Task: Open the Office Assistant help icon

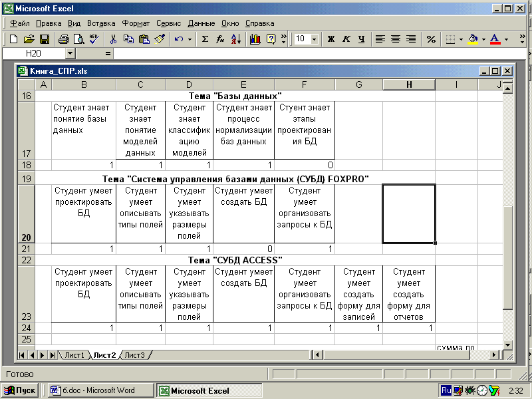Action: pyautogui.click(x=271, y=39)
